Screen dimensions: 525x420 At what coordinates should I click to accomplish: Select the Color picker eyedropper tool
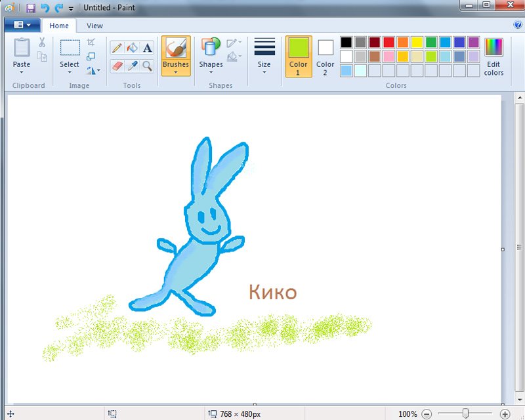point(132,66)
